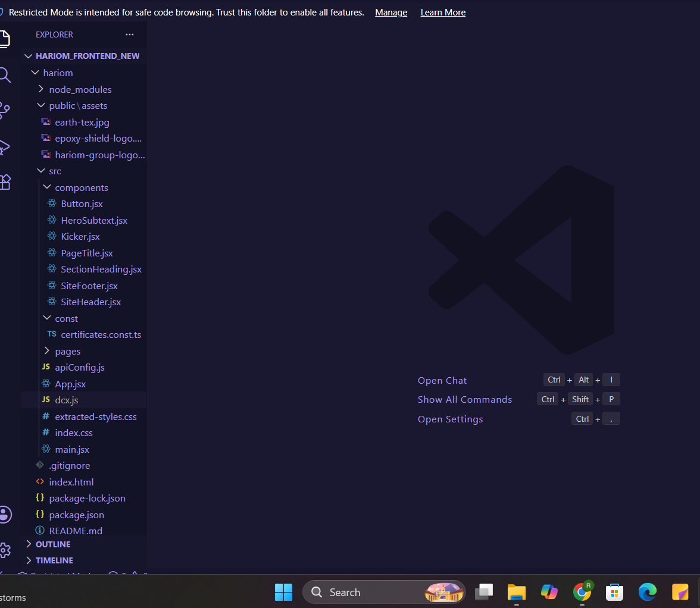The image size is (700, 608).
Task: Open the epoxy-shield-logo image file
Action: click(84, 138)
